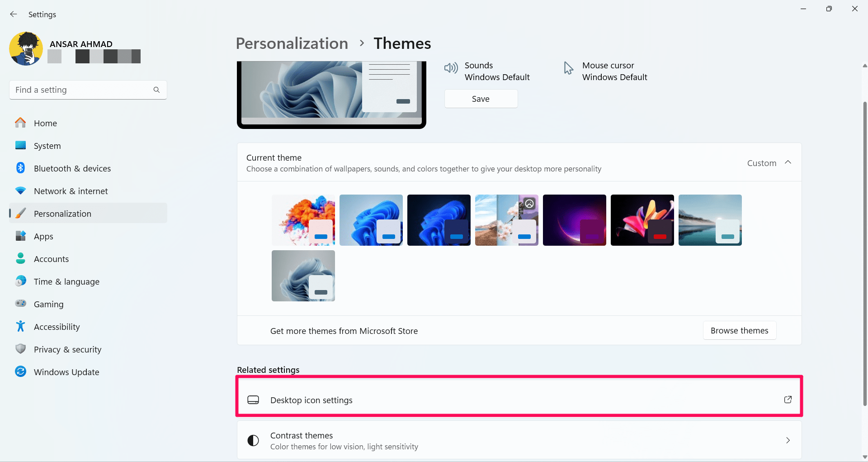The width and height of the screenshot is (868, 462).
Task: Open Desktop icon settings external link icon
Action: point(788,400)
